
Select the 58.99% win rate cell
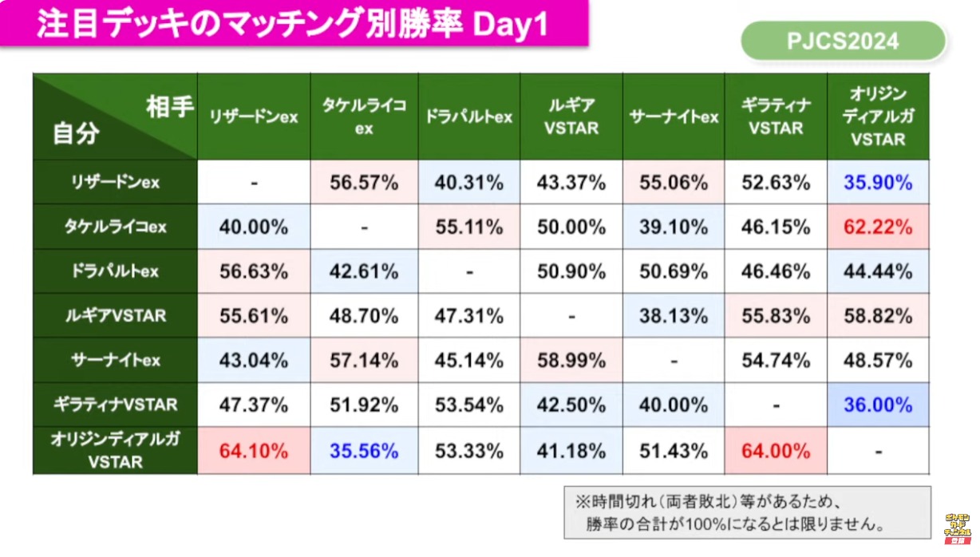pyautogui.click(x=571, y=360)
